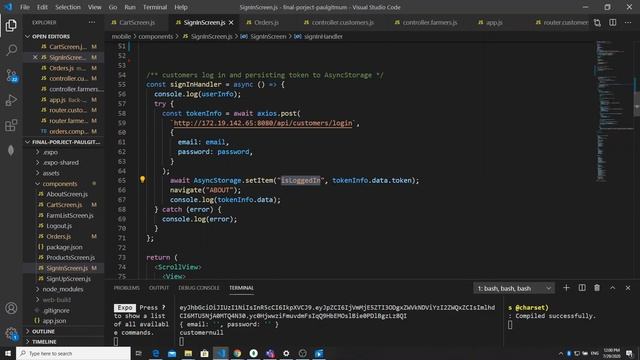Open the Extensions view
This screenshot has width=640, height=360.
tap(11, 125)
